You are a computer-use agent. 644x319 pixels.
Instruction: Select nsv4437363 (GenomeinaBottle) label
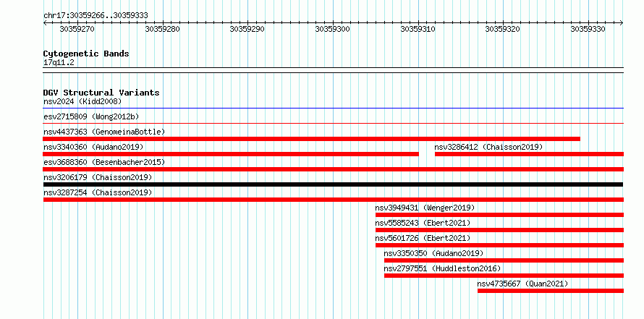point(104,132)
